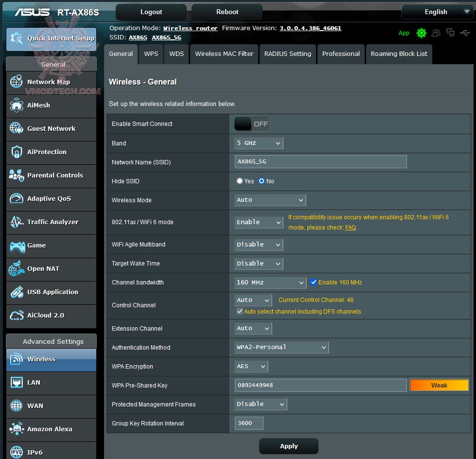Viewport: 476px width, 459px height.
Task: Open the Authentication Method dropdown
Action: (282, 347)
